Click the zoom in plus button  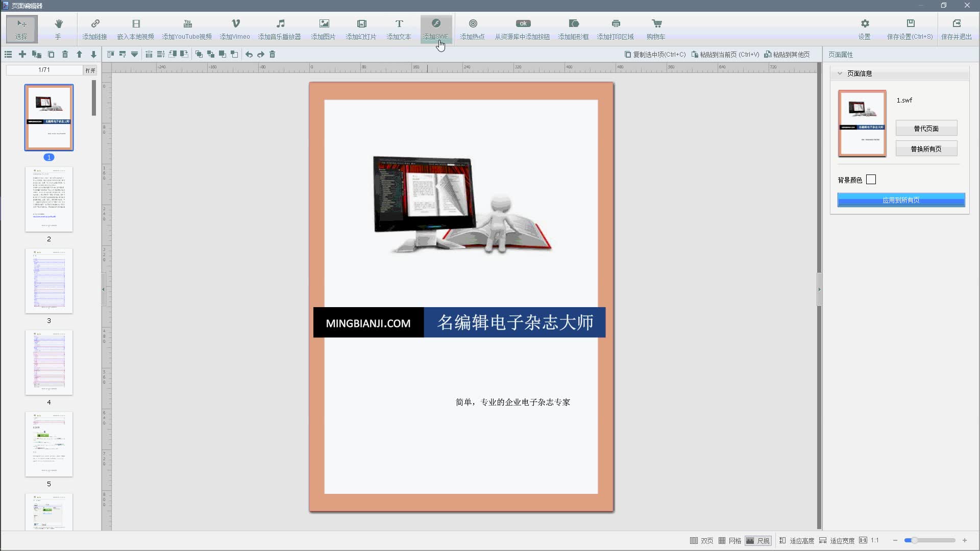(965, 540)
